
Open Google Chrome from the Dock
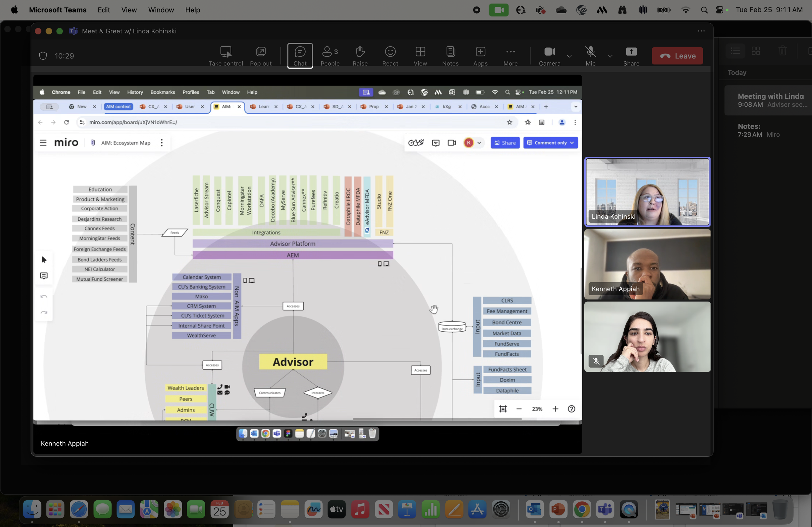pos(582,509)
